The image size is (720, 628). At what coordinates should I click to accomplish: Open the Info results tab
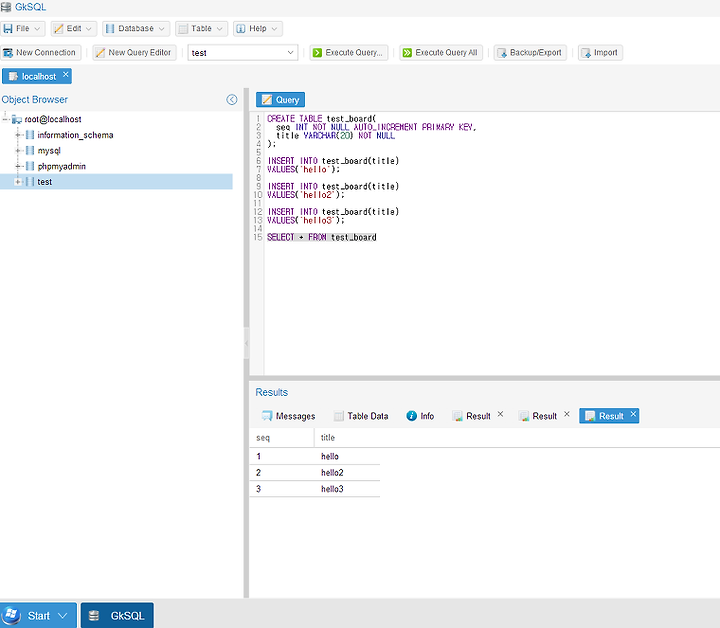pyautogui.click(x=420, y=416)
